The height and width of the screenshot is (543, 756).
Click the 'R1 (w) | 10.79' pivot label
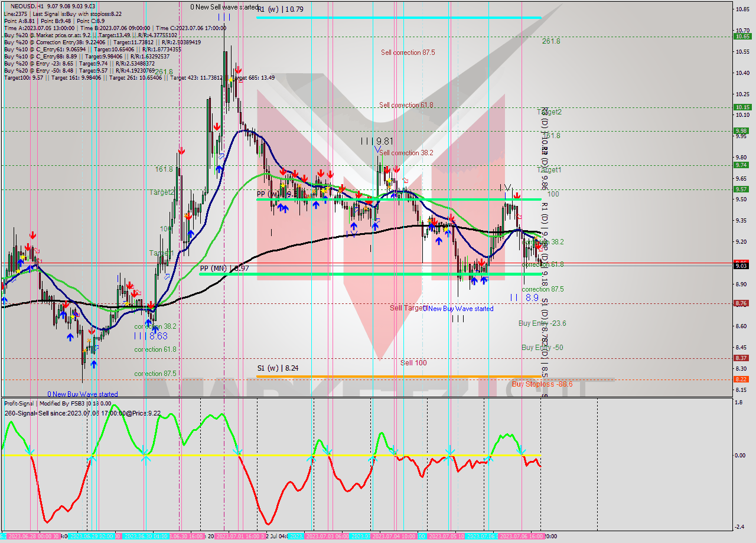tap(281, 9)
